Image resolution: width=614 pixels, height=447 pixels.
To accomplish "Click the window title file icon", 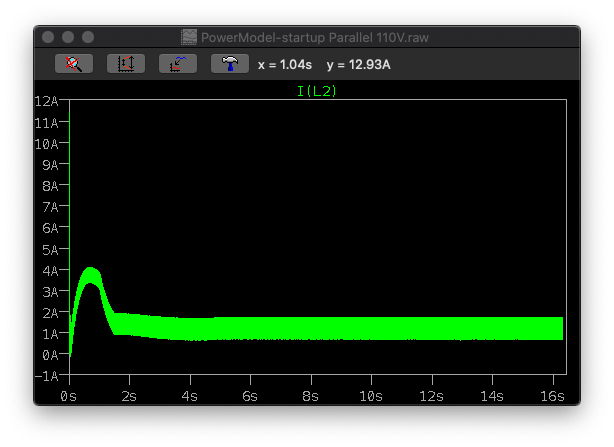I will click(x=189, y=38).
